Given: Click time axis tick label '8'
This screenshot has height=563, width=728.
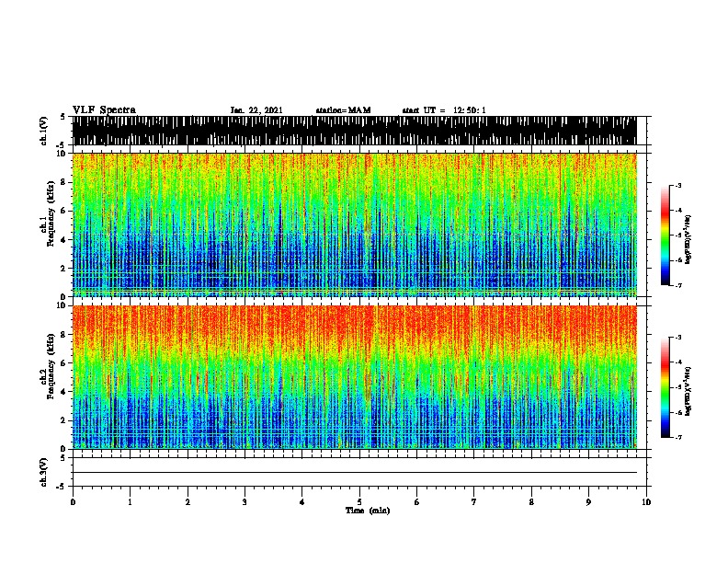Looking at the screenshot, I should 531,502.
